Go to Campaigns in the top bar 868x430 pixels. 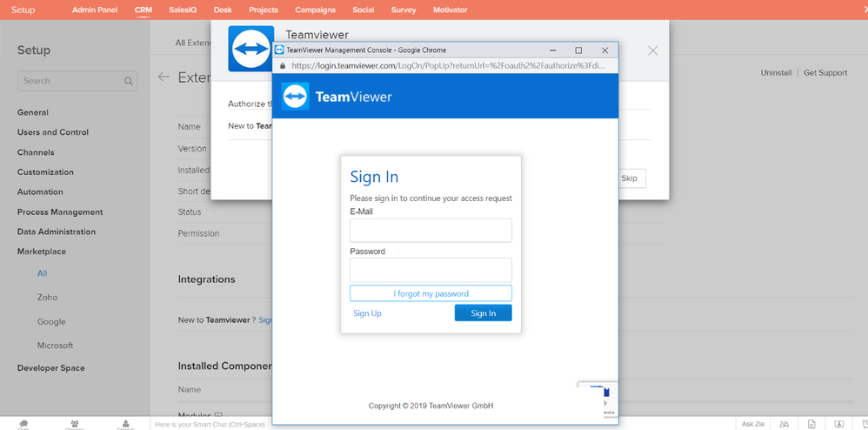pyautogui.click(x=315, y=10)
